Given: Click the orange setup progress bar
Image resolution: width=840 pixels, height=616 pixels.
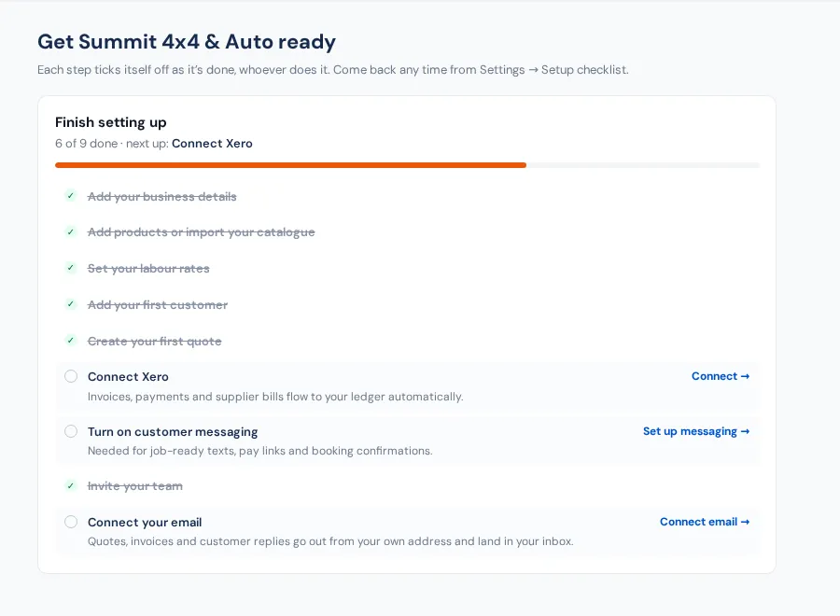Looking at the screenshot, I should [x=290, y=165].
